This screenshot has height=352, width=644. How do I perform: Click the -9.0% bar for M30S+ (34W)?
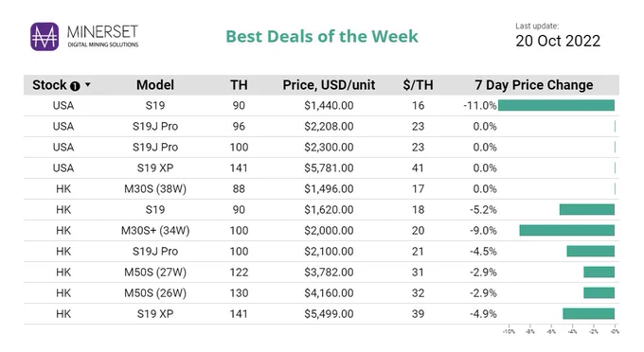pyautogui.click(x=566, y=230)
